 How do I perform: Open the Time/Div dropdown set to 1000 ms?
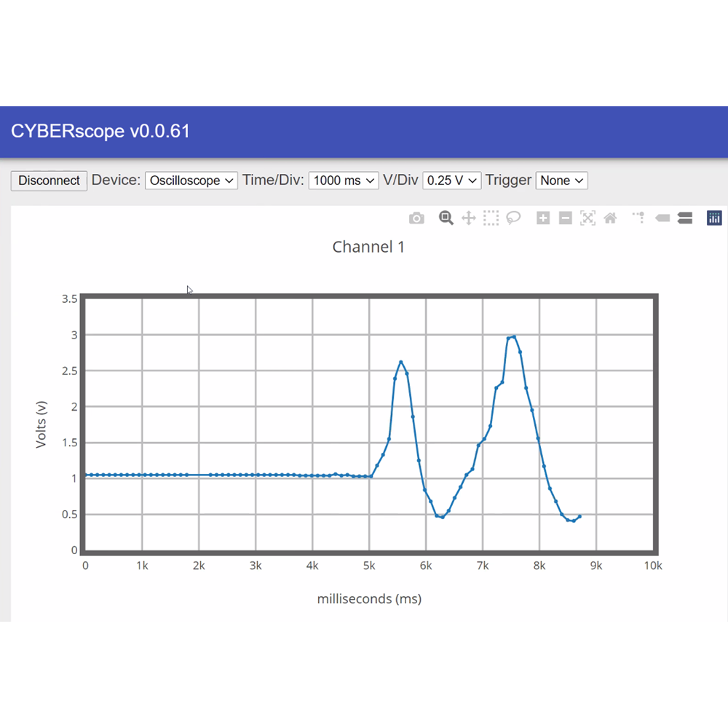pyautogui.click(x=344, y=180)
